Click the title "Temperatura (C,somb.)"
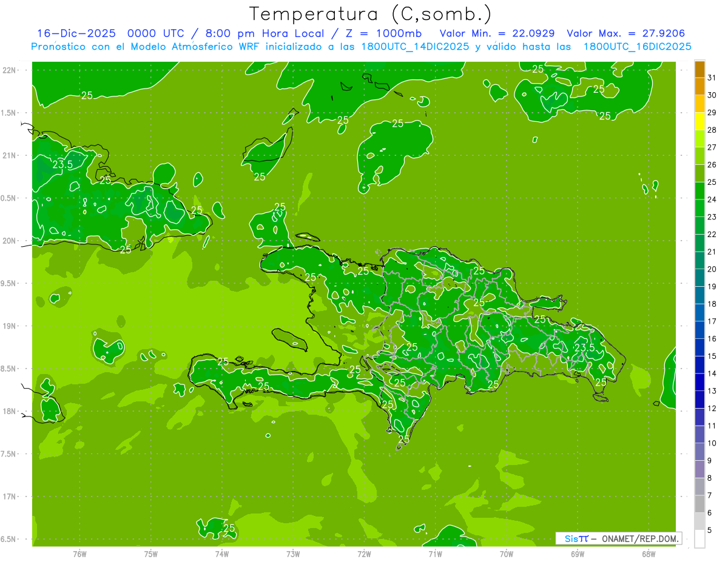This screenshot has width=728, height=562. point(371,14)
